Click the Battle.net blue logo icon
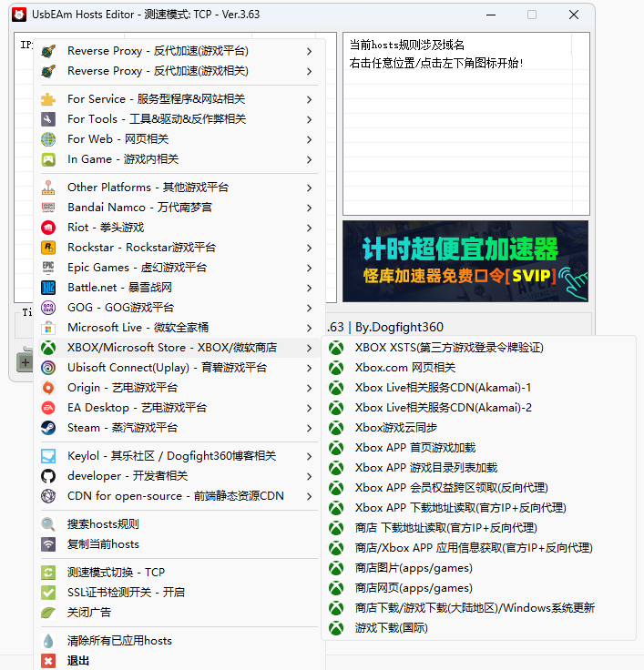The height and width of the screenshot is (670, 644). [48, 288]
